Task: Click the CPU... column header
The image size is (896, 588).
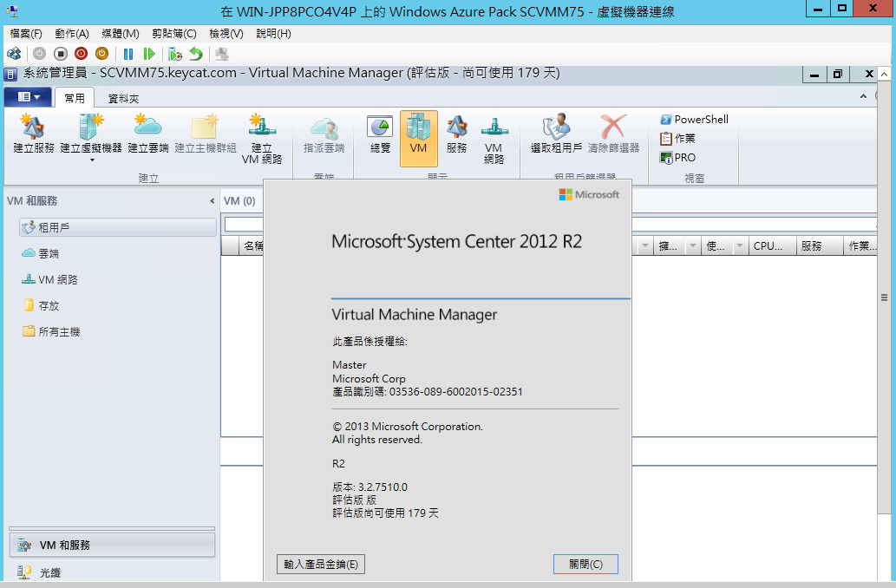Action: coord(773,246)
